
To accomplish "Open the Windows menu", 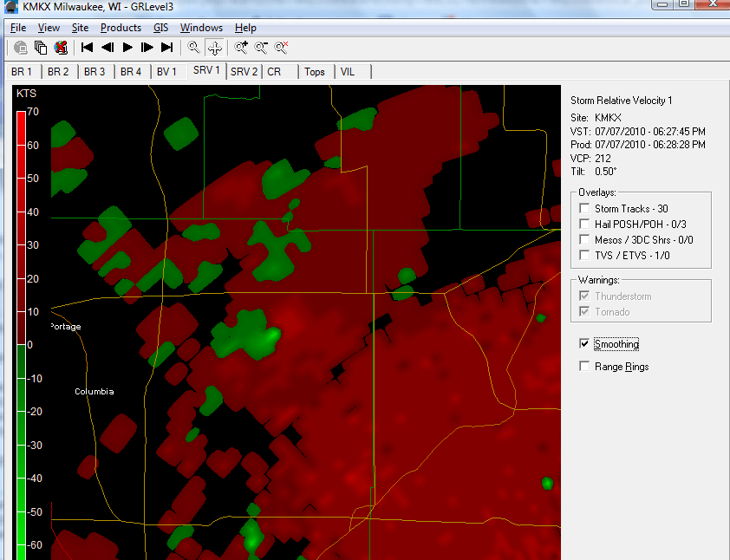I will [x=202, y=28].
